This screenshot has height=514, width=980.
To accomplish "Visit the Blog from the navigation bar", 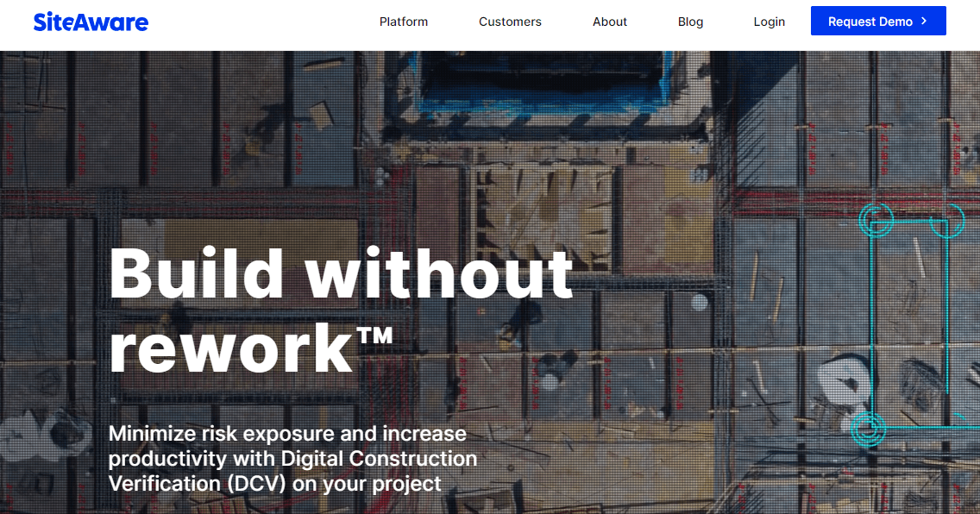I will 690,22.
